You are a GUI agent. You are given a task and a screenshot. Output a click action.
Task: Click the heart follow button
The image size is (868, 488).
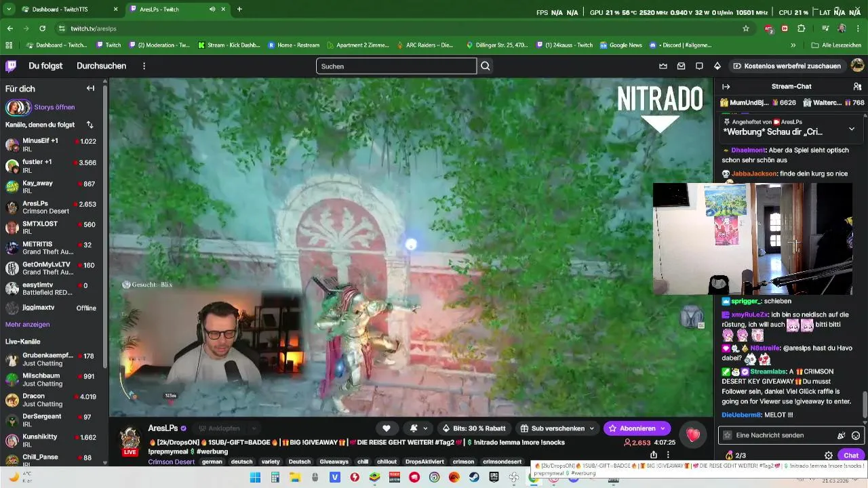click(387, 428)
